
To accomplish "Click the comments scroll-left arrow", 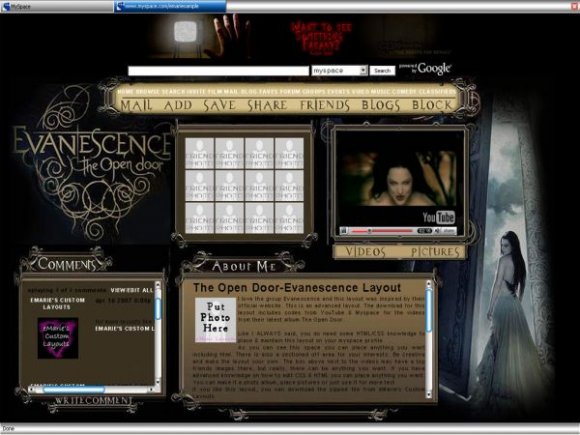I will (x=32, y=389).
